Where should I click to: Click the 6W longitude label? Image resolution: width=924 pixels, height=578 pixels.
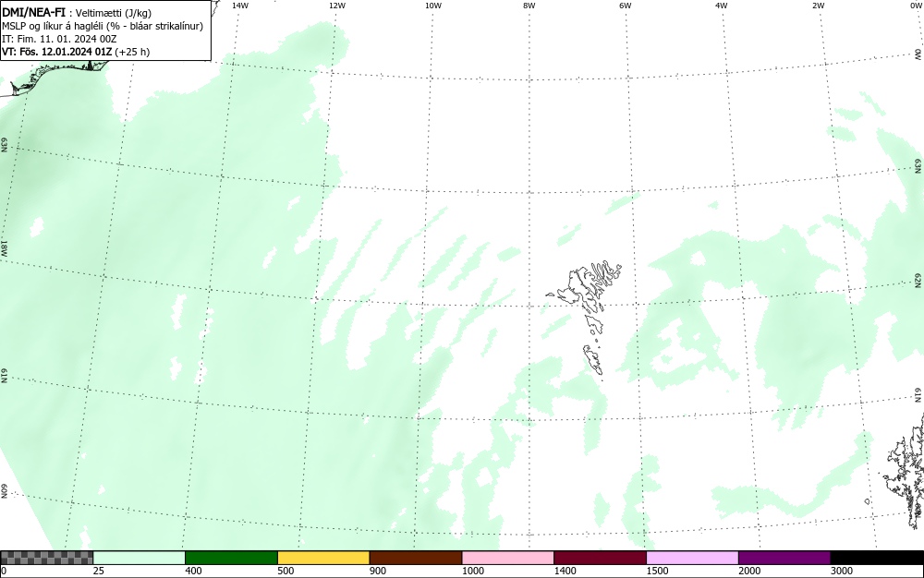click(x=626, y=6)
